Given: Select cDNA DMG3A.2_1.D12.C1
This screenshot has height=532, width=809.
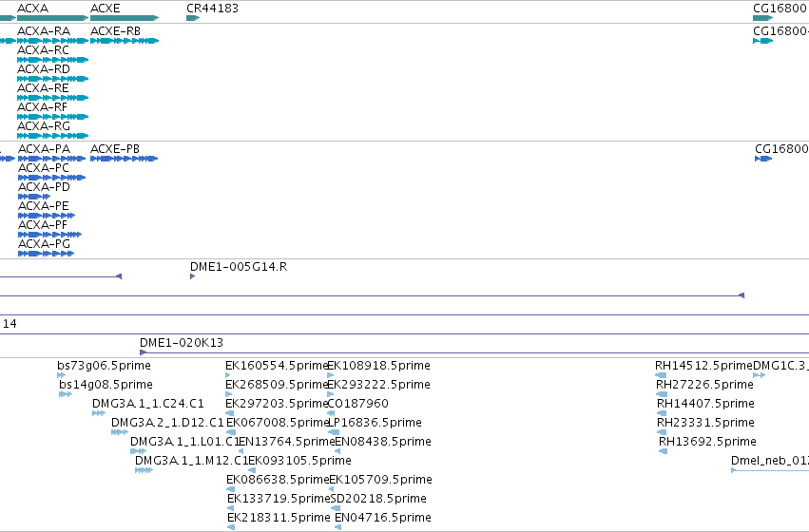Looking at the screenshot, I should tap(120, 432).
